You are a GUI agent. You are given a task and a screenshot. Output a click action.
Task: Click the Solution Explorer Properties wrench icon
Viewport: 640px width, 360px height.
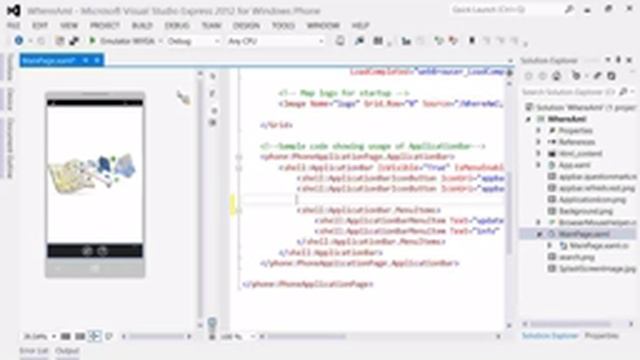click(597, 76)
